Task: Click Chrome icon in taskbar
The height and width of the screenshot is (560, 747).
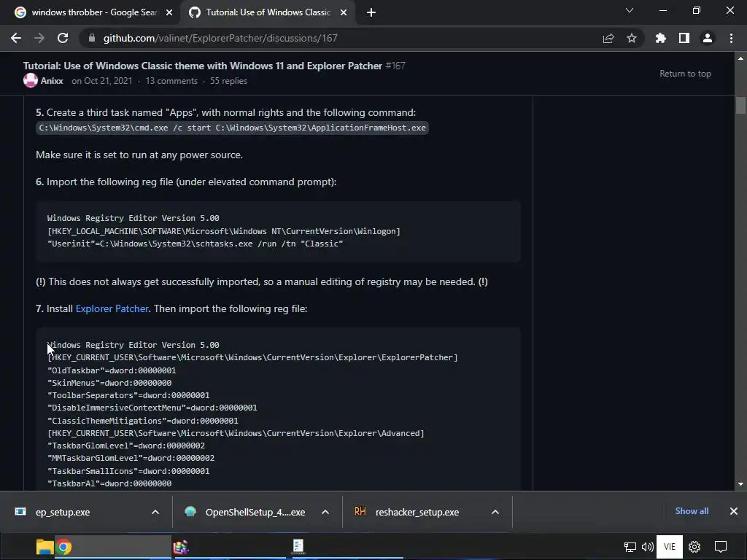Action: pyautogui.click(x=64, y=547)
